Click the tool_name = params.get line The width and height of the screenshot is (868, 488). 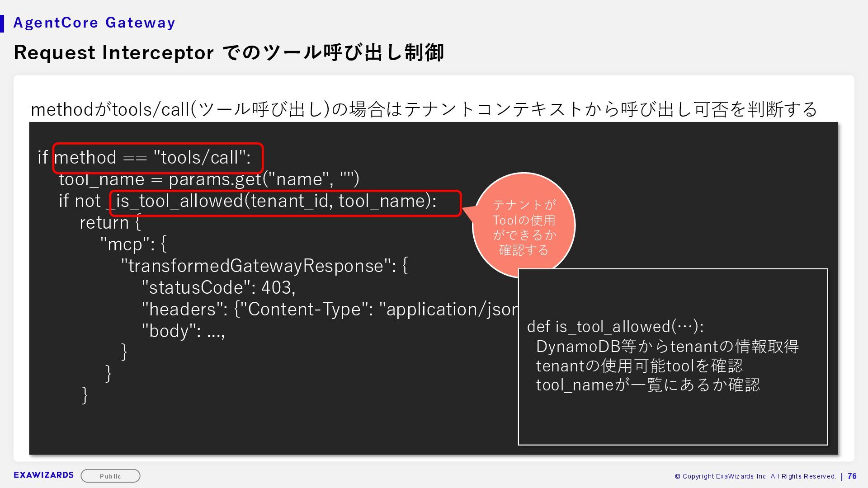click(x=209, y=179)
